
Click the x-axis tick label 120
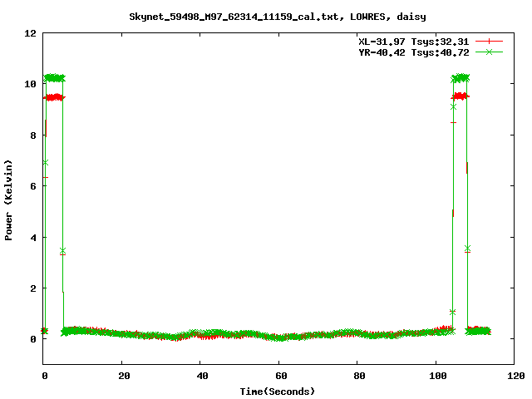pos(516,376)
